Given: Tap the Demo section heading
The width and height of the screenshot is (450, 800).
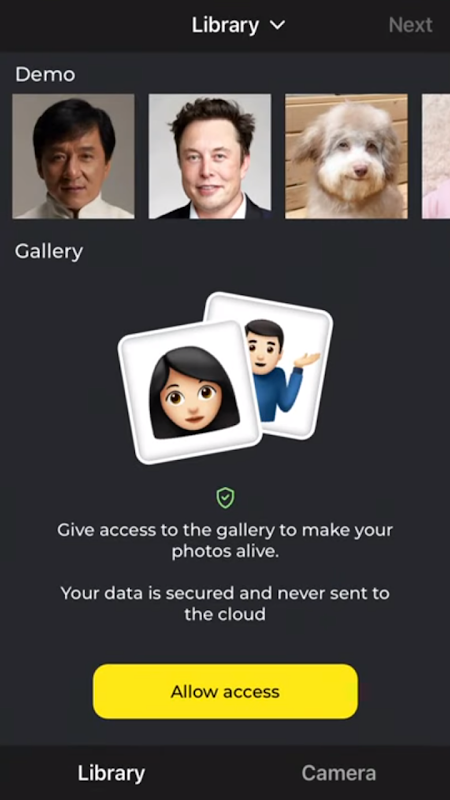Looking at the screenshot, I should click(x=45, y=75).
